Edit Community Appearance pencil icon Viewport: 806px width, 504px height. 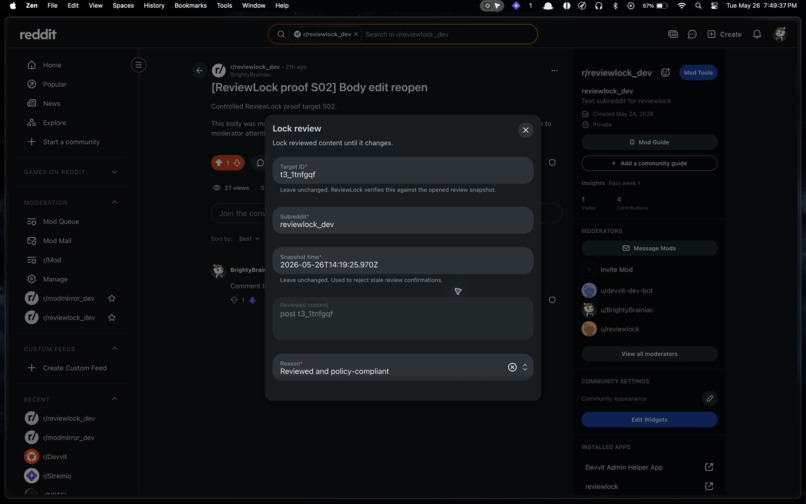709,399
